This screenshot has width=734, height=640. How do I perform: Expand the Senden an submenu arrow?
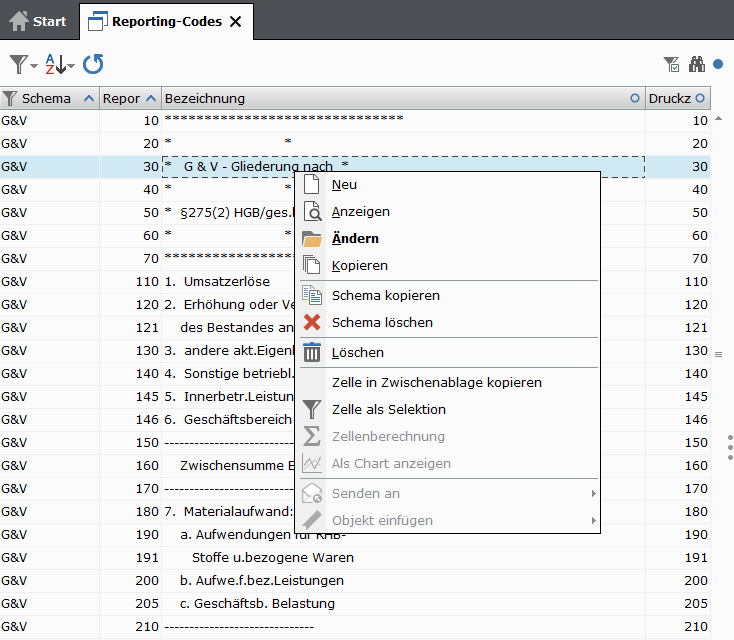click(594, 493)
